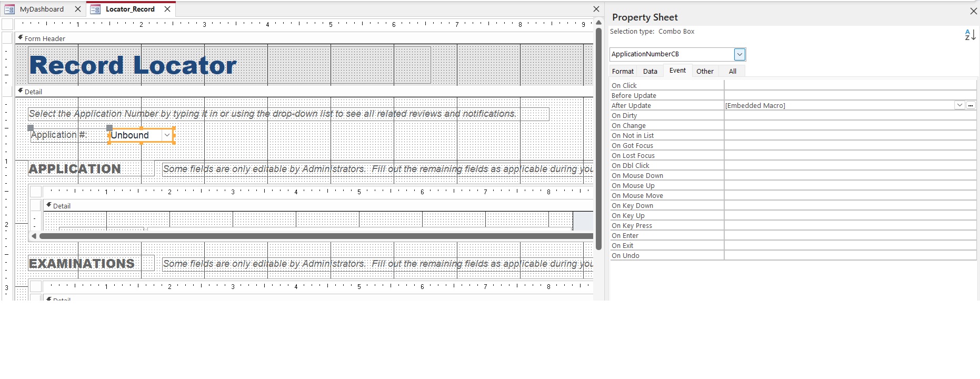Select the Form Header section bar
Viewport: 980px width, 379px height.
click(304, 38)
